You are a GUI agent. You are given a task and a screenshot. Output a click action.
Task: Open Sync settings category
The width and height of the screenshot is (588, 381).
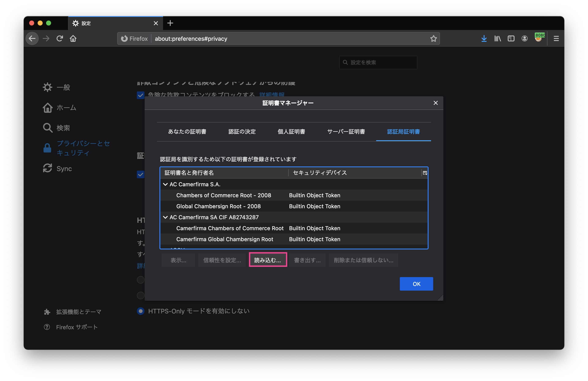(x=57, y=169)
